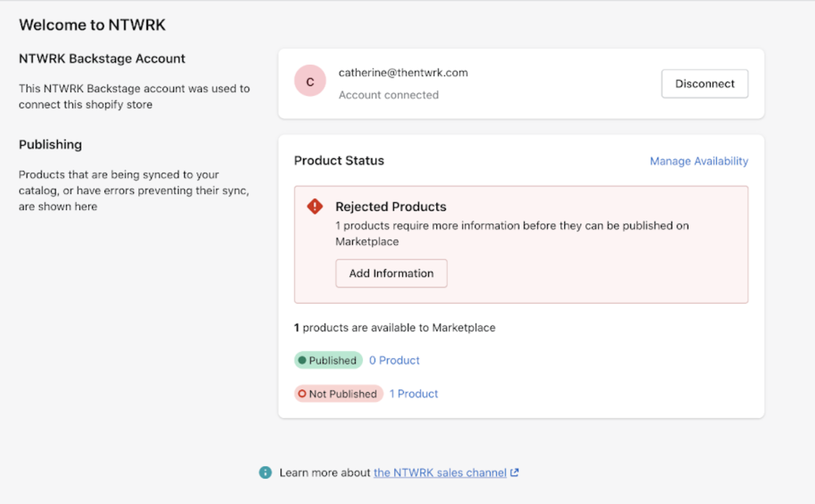Click the blue info circle icon
This screenshot has width=815, height=504.
click(265, 472)
